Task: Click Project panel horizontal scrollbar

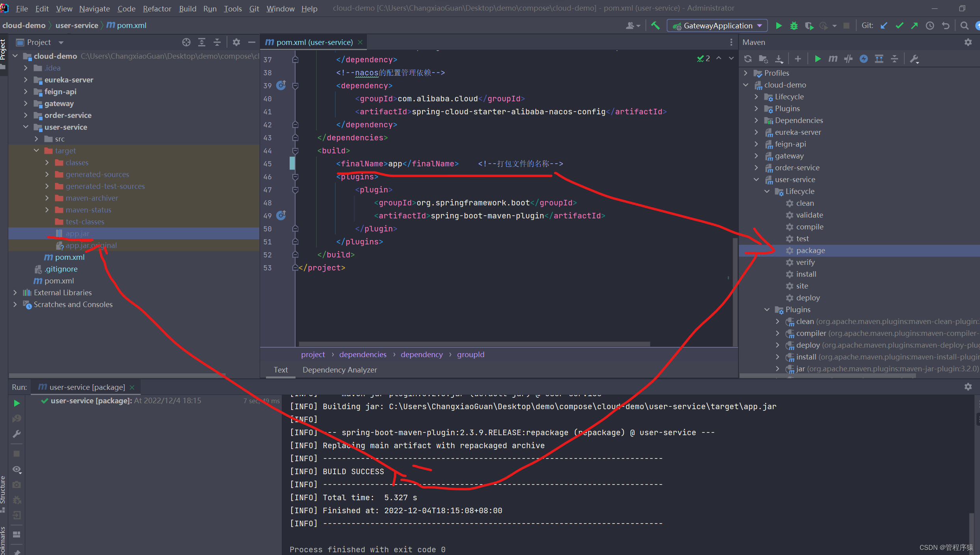Action: (117, 375)
